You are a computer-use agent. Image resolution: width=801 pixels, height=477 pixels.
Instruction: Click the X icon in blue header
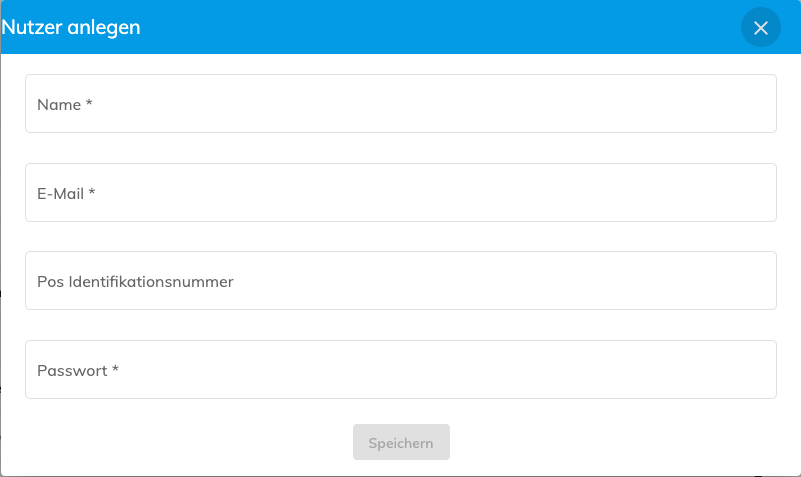(x=760, y=28)
